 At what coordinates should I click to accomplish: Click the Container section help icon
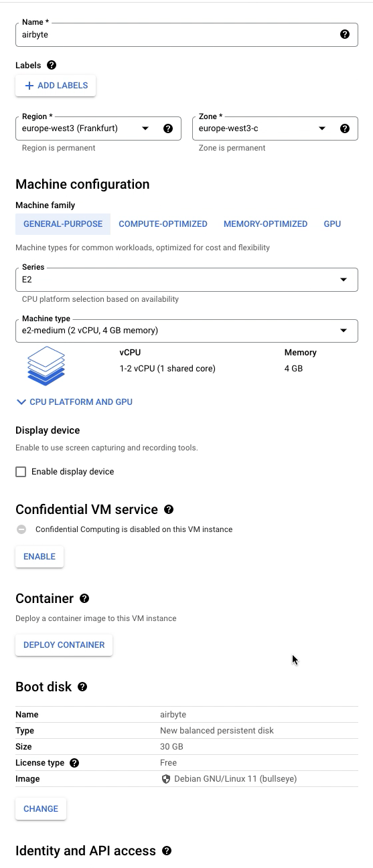[84, 598]
